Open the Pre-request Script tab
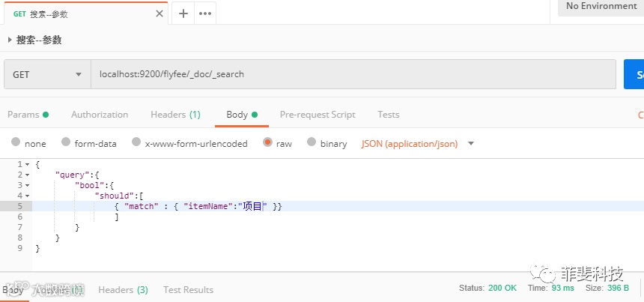 318,115
